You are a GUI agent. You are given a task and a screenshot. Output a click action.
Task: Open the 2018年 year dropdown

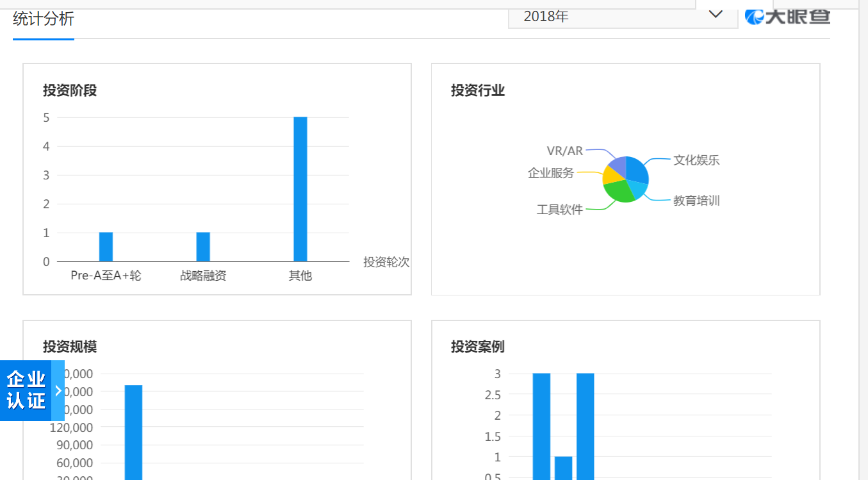[x=623, y=17]
